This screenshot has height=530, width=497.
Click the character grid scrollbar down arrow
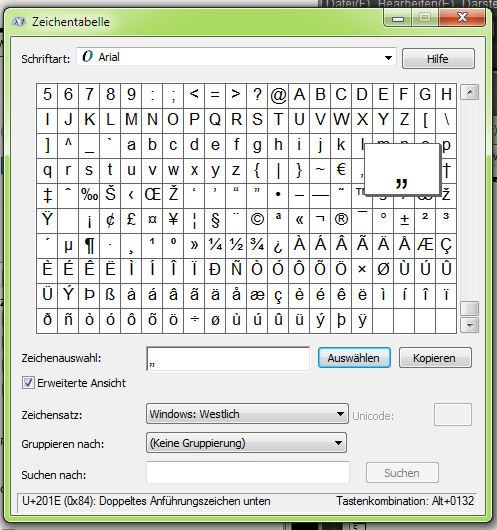pyautogui.click(x=470, y=326)
